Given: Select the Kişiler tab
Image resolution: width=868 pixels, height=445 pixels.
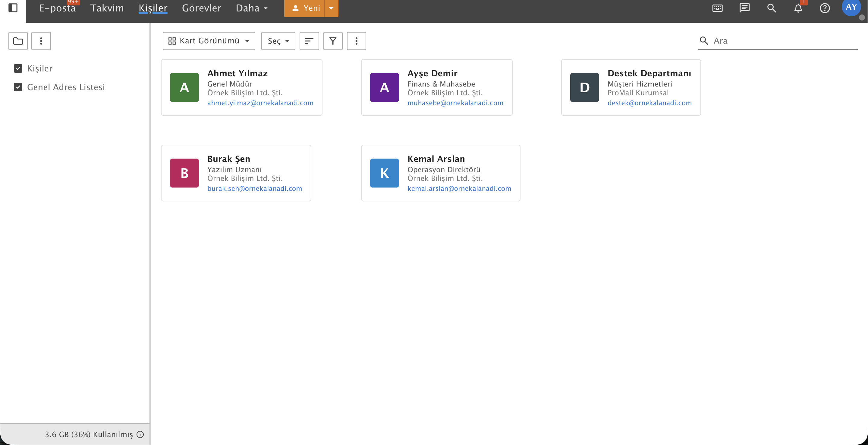Looking at the screenshot, I should coord(153,8).
